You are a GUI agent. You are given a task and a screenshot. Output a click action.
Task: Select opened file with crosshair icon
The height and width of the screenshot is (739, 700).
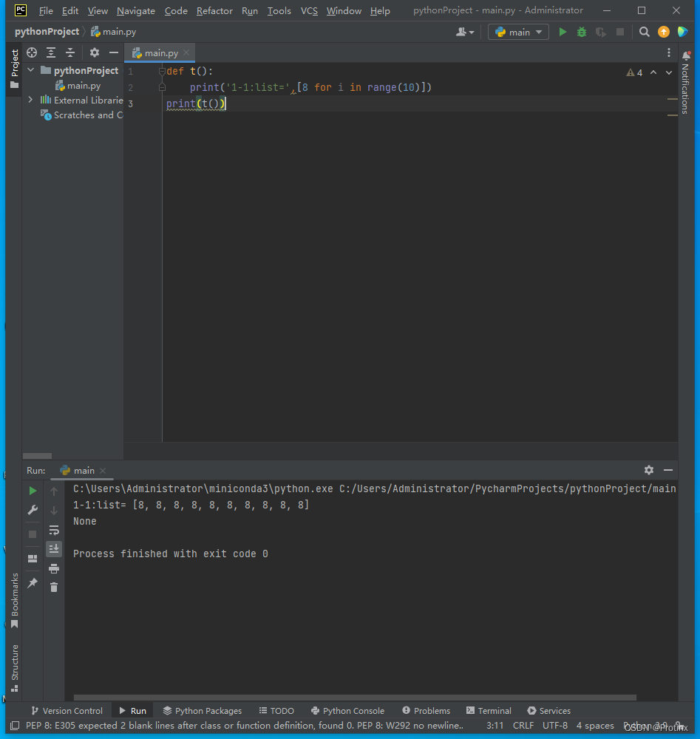pos(32,52)
